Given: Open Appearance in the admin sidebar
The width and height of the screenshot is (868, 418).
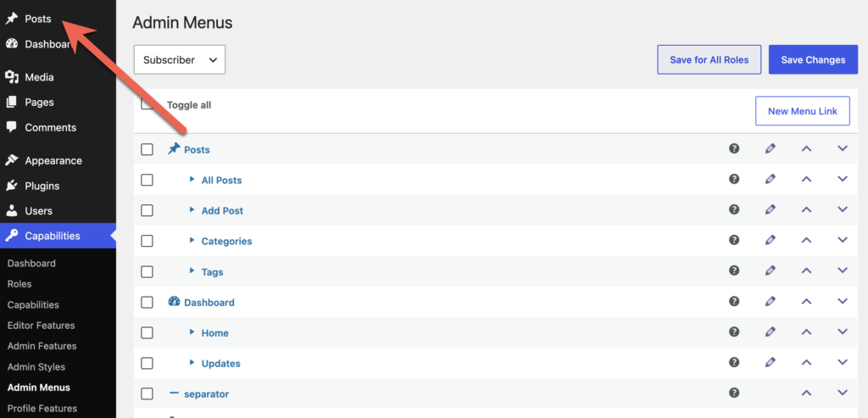Looking at the screenshot, I should (x=53, y=160).
